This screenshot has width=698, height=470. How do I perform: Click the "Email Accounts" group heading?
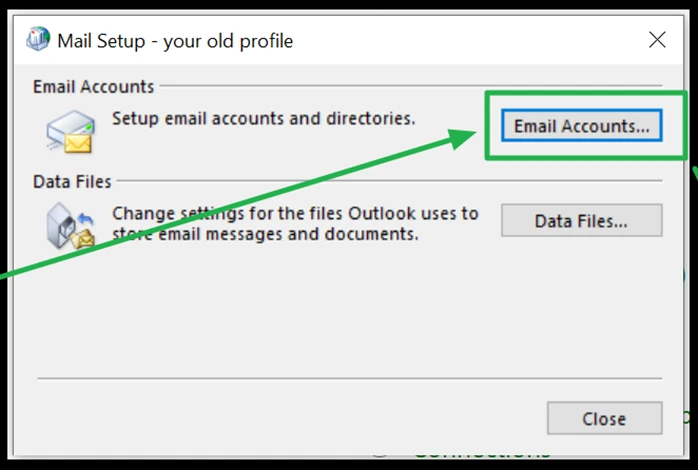click(93, 87)
